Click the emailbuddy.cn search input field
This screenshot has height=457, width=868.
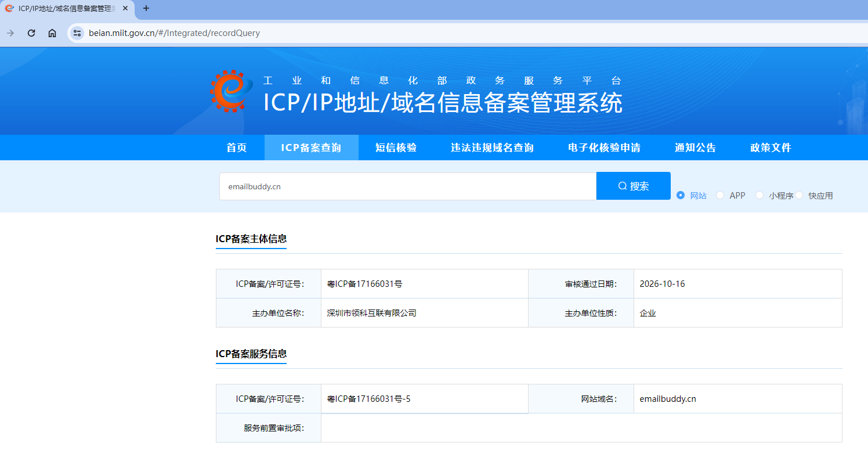point(408,186)
